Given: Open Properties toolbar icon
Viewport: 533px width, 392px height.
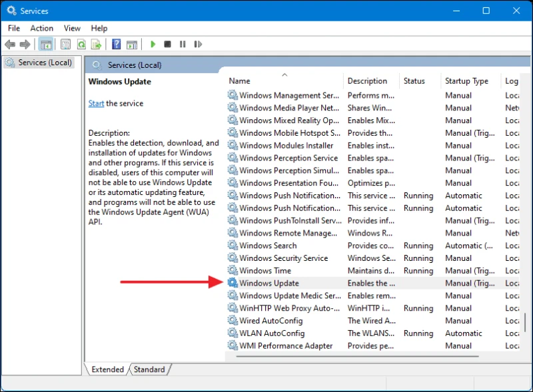Looking at the screenshot, I should (65, 44).
